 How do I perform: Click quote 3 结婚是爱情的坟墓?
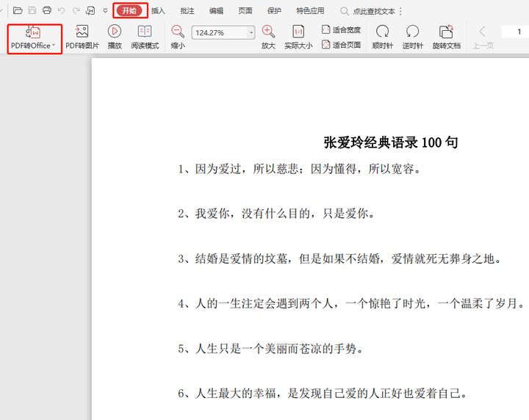339,258
